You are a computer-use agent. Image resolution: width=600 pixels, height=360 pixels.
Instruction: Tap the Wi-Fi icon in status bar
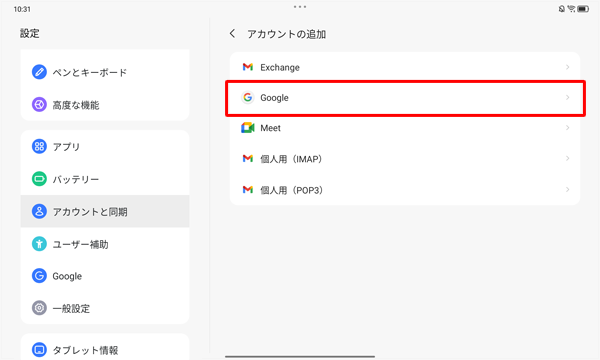[x=571, y=9]
